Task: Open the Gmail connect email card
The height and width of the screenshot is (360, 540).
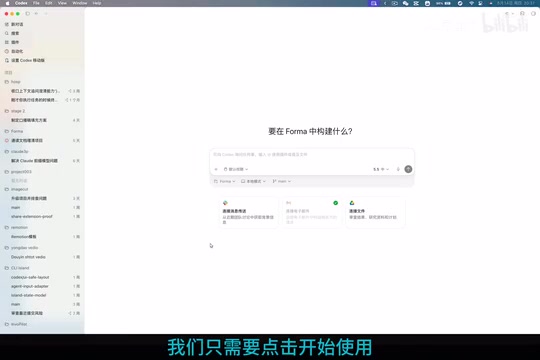Action: click(312, 212)
